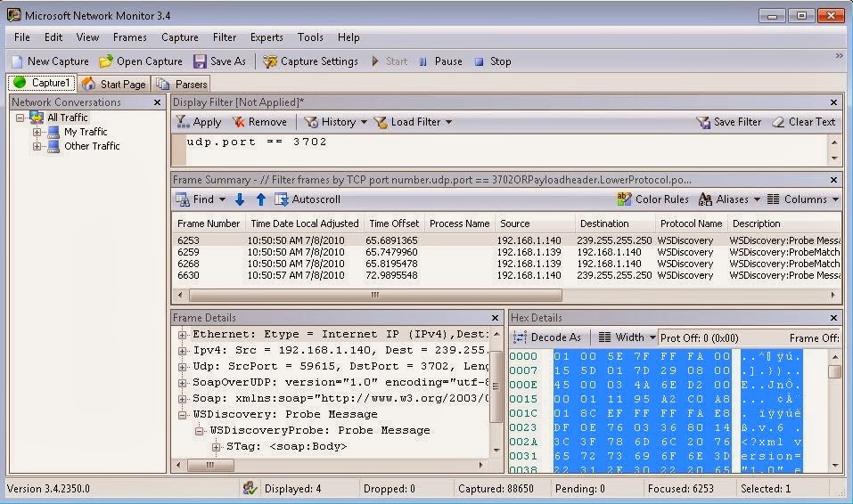Click the Frame Summary horizontal scrollbar thumb
The height and width of the screenshot is (504, 853).
[x=375, y=296]
